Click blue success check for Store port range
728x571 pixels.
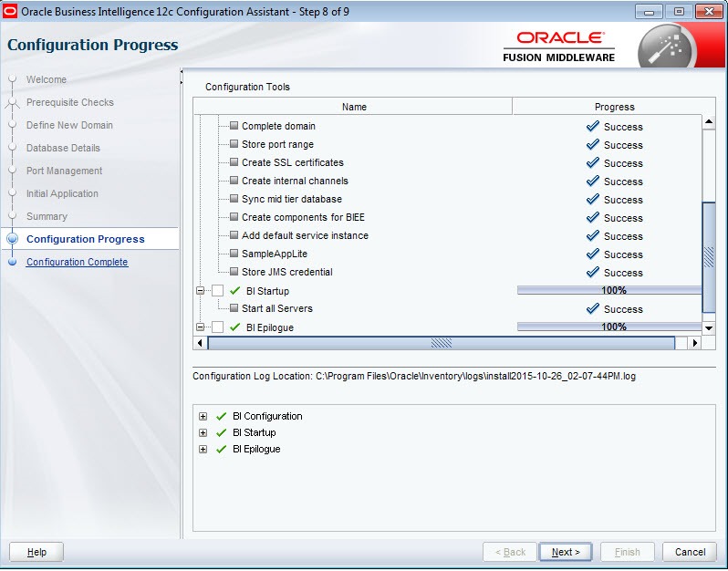(x=592, y=144)
